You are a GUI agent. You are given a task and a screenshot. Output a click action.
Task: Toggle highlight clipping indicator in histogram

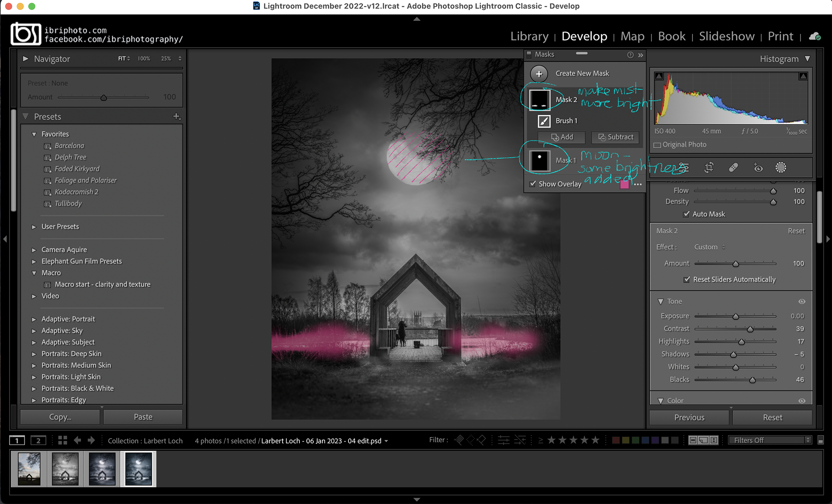pyautogui.click(x=803, y=76)
